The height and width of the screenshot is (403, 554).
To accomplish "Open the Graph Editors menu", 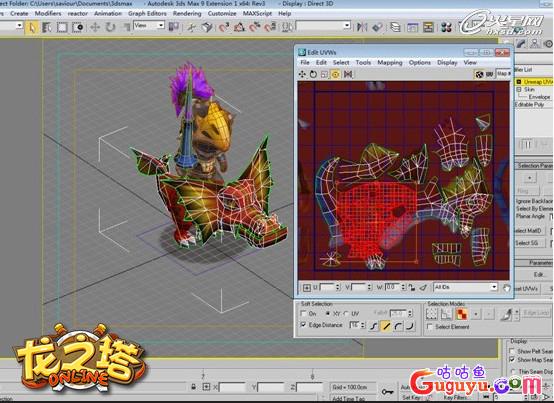I will (x=147, y=13).
